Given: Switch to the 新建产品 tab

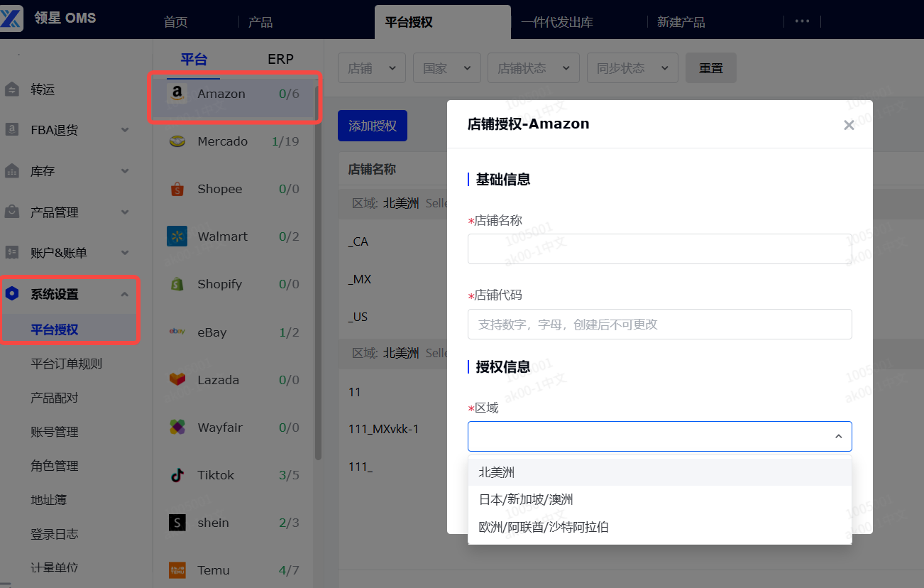Looking at the screenshot, I should pyautogui.click(x=681, y=22).
